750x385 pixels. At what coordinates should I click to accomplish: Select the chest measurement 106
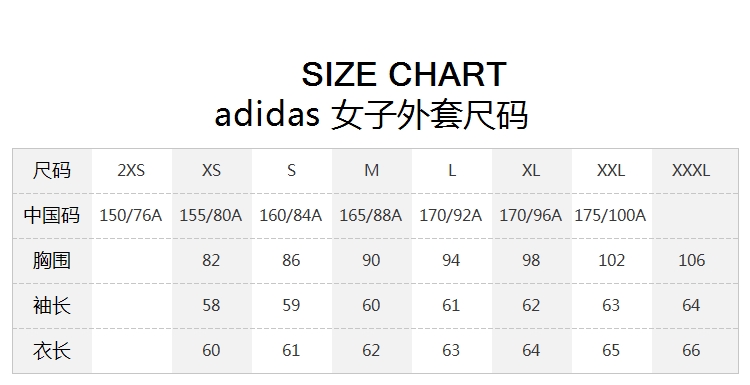click(692, 260)
